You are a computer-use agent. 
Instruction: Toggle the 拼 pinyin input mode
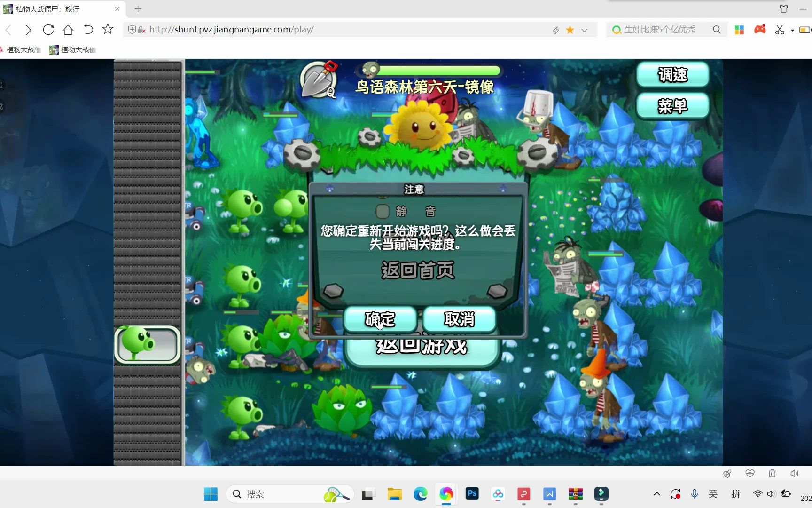(x=736, y=494)
